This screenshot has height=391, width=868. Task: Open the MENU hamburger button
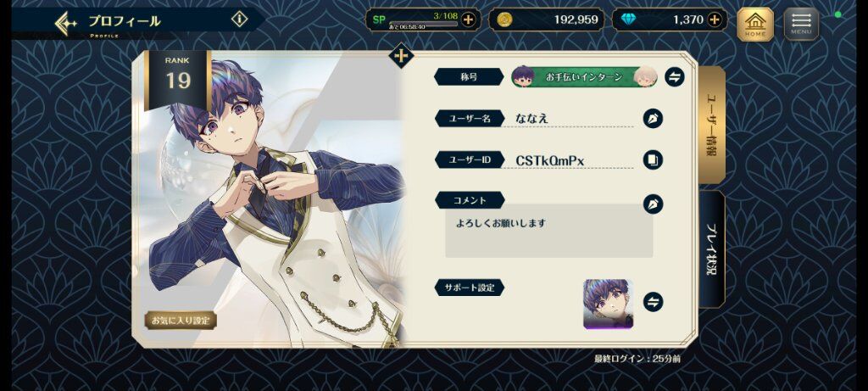point(801,25)
